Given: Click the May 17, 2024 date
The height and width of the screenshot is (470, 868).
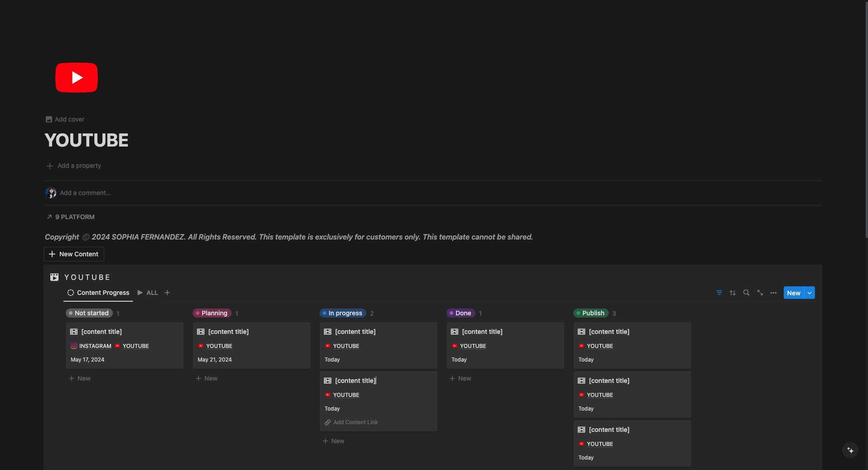Looking at the screenshot, I should [87, 359].
